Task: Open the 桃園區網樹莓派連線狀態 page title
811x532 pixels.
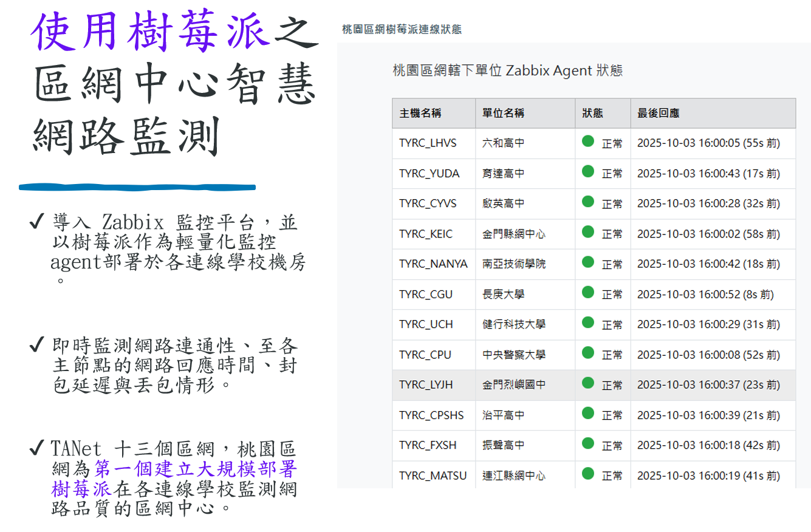Action: click(x=402, y=29)
